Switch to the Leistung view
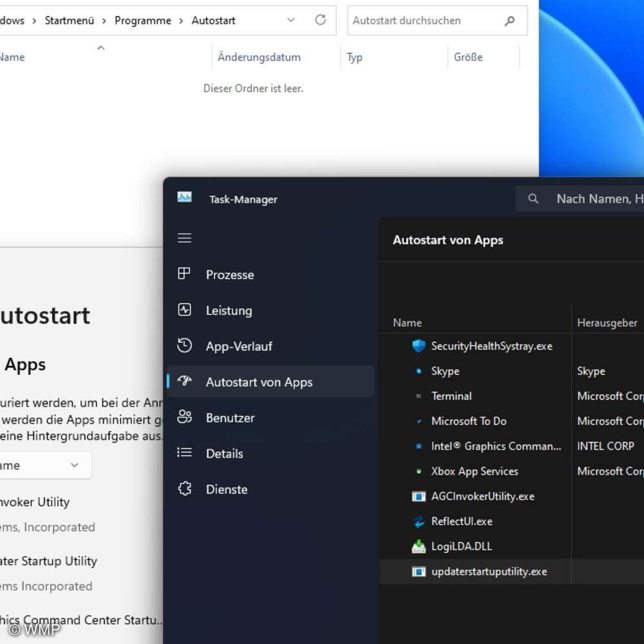 point(228,310)
